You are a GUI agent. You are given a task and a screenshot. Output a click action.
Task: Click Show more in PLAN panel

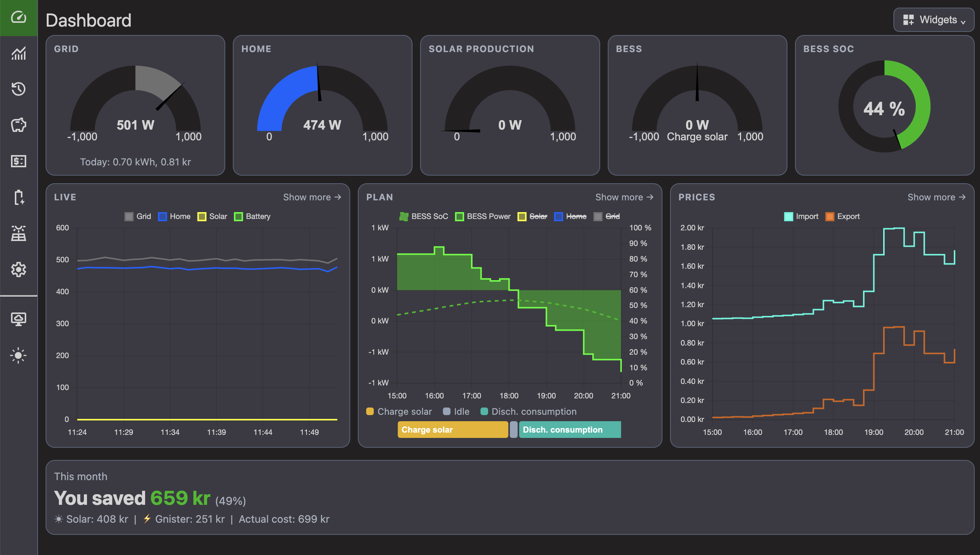coord(624,197)
